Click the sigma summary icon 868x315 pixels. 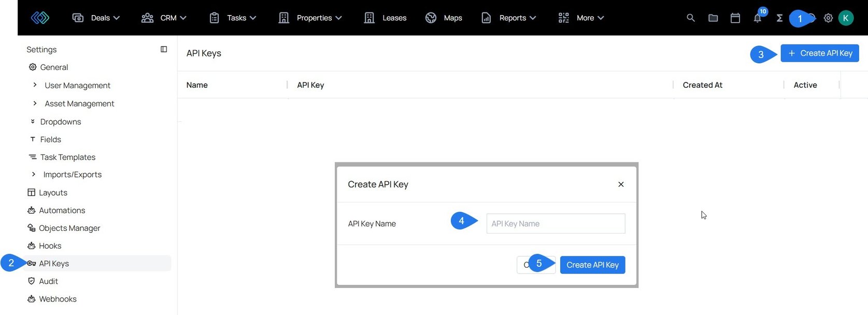pyautogui.click(x=779, y=18)
